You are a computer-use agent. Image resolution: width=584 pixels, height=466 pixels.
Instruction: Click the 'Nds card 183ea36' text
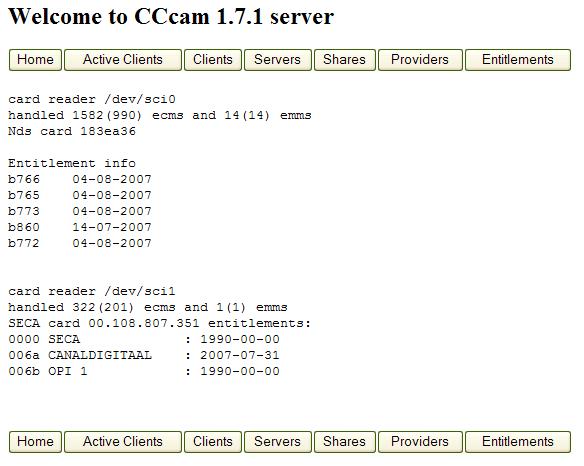pyautogui.click(x=72, y=131)
